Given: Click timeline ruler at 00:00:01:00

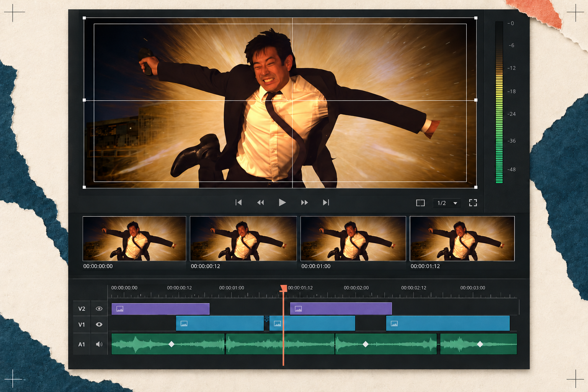Looking at the screenshot, I should (232, 288).
